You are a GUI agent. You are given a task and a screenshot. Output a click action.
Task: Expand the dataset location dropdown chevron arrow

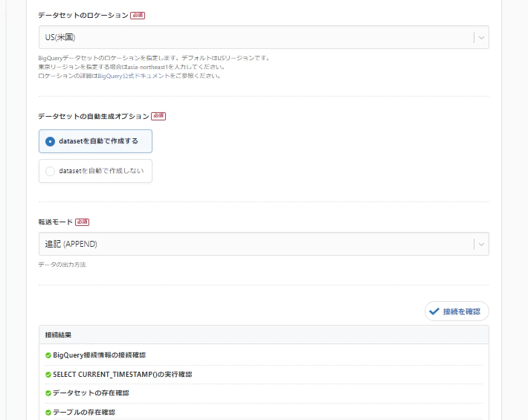(482, 37)
